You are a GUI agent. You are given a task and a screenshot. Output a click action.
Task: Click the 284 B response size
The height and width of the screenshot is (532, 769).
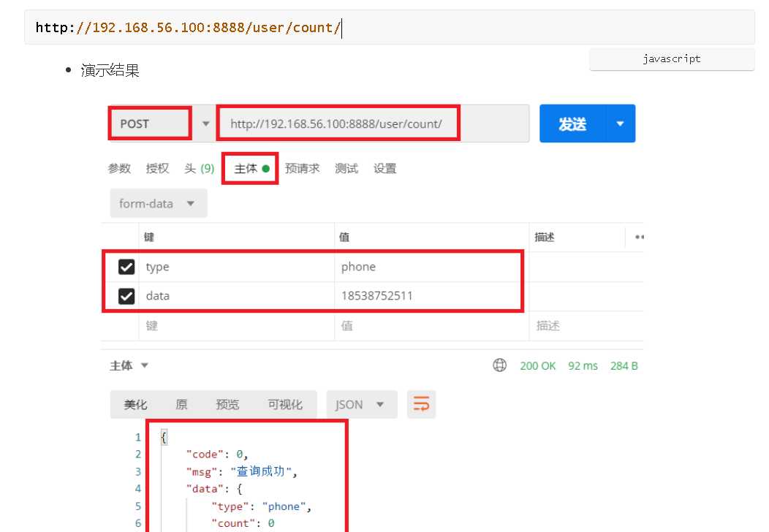click(624, 366)
